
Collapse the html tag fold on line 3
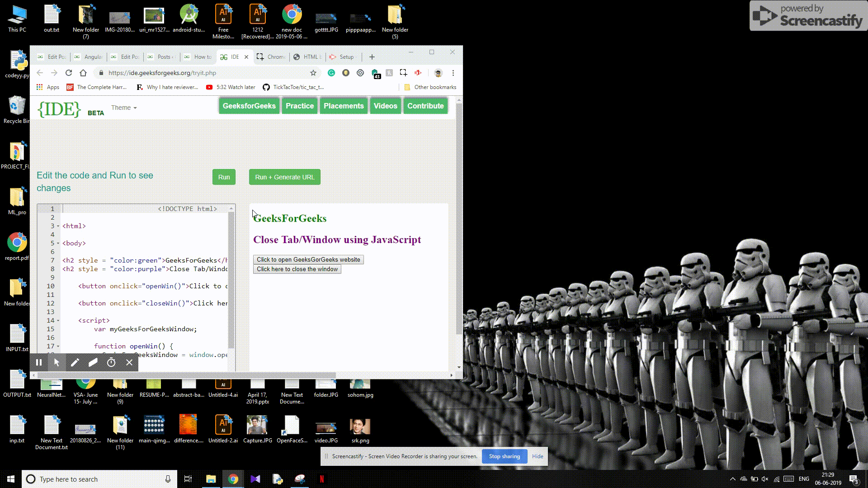[58, 226]
